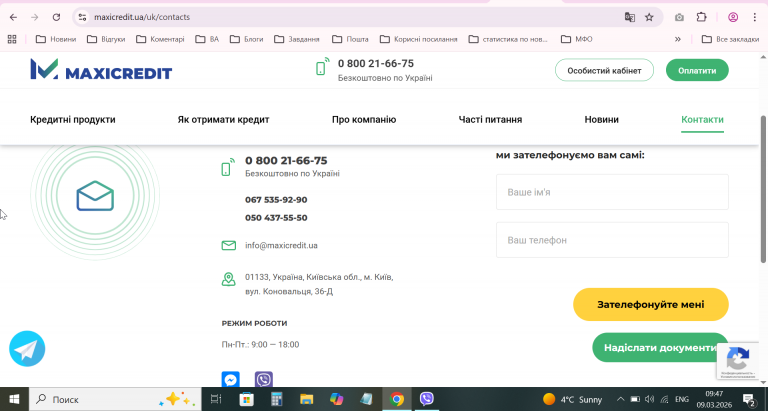Click info@maxicredit.ua email link
The height and width of the screenshot is (411, 768).
click(281, 245)
